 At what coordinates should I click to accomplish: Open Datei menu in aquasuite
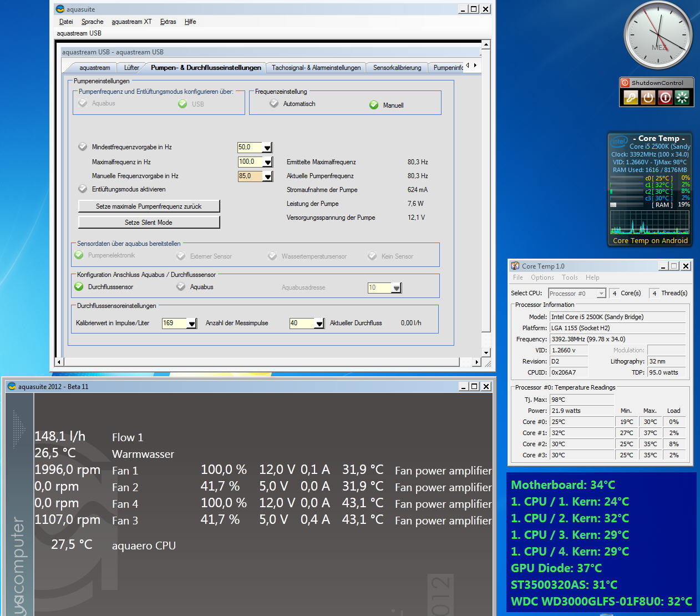tap(66, 22)
